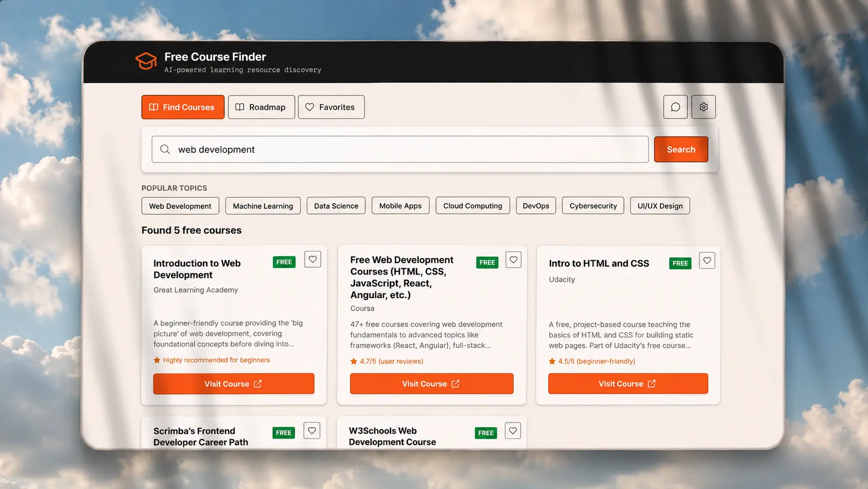Click FREE badge on W3Schools card

coord(486,433)
